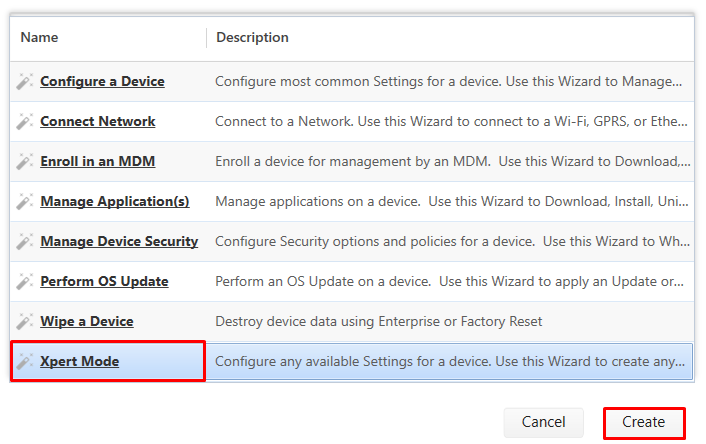Click the wand icon beside Connect Network

click(x=25, y=122)
